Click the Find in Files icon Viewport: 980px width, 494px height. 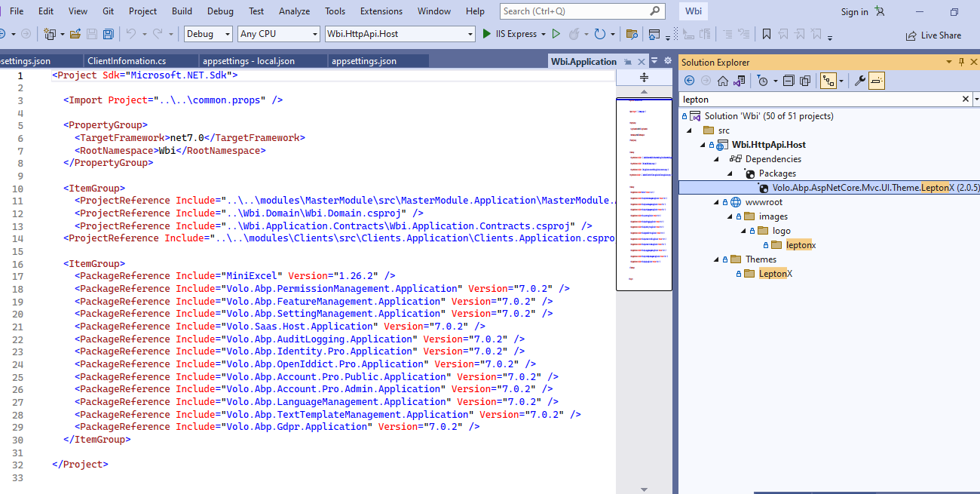(x=632, y=34)
